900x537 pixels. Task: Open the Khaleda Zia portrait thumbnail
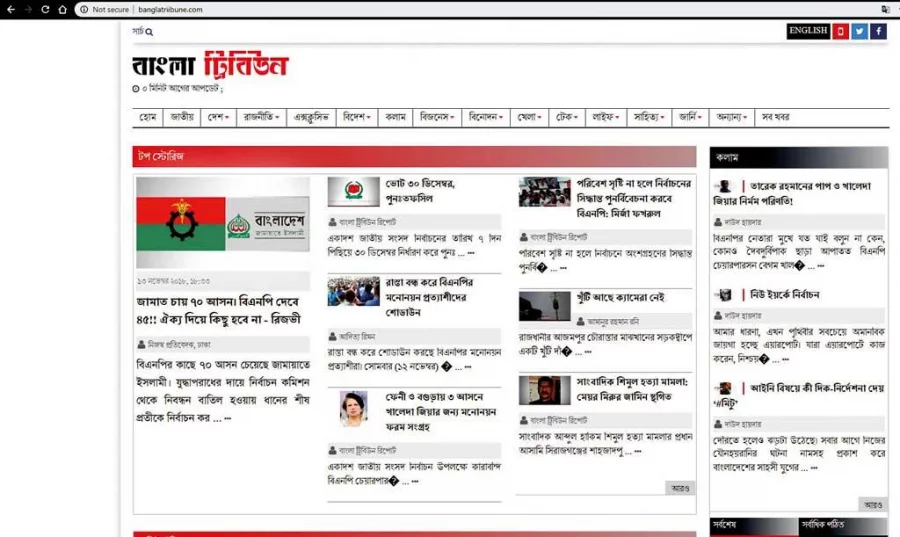(x=354, y=408)
